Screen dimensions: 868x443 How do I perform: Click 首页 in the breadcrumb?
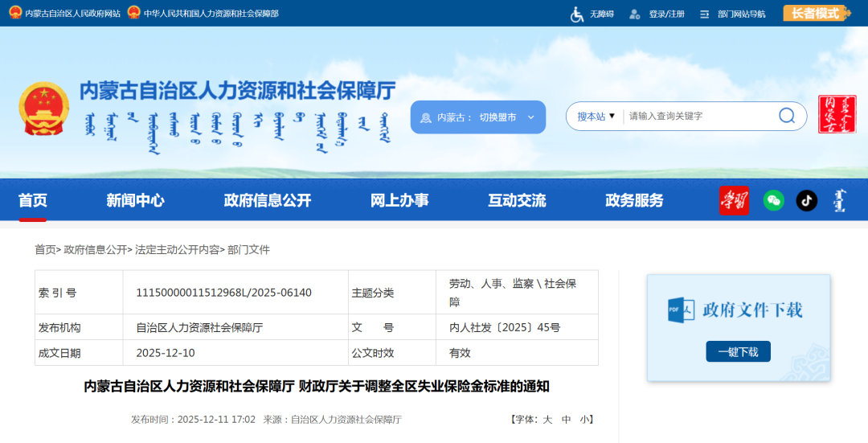click(x=45, y=250)
